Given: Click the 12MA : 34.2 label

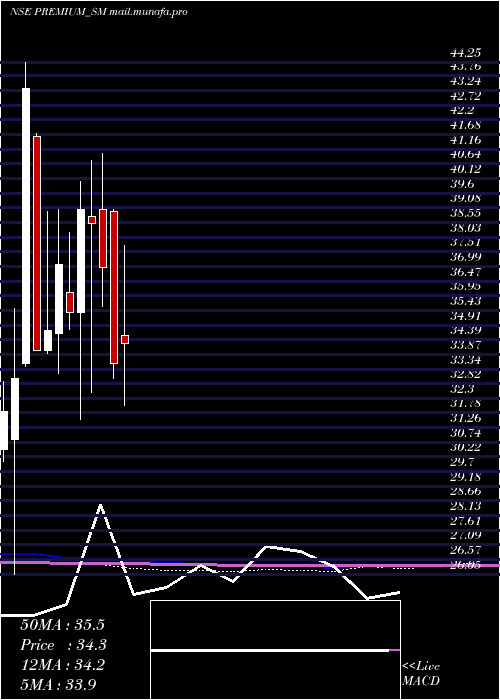Looking at the screenshot, I should 63,665.
